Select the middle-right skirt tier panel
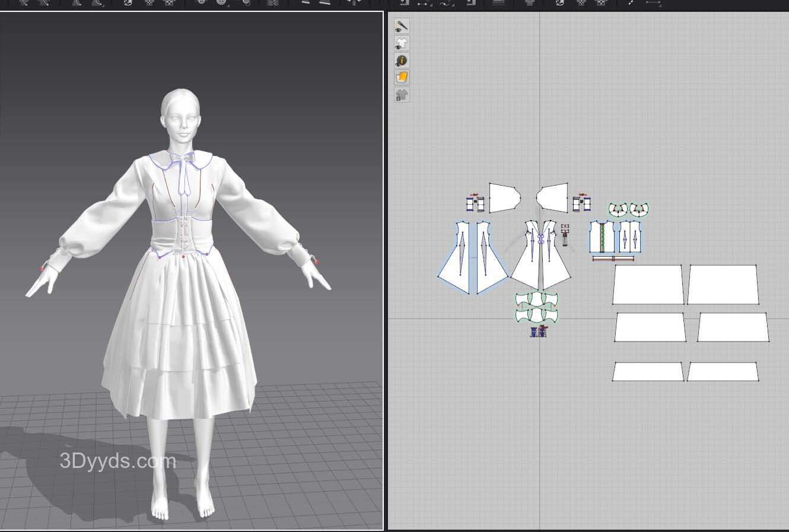The width and height of the screenshot is (789, 532). 733,327
